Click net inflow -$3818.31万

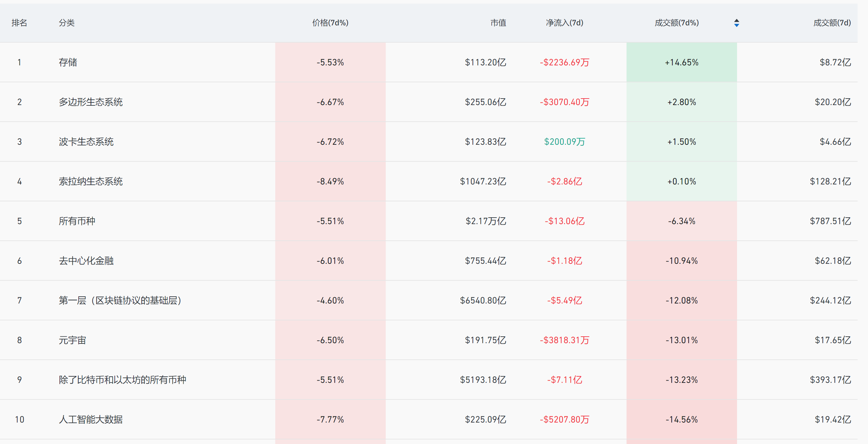point(565,340)
